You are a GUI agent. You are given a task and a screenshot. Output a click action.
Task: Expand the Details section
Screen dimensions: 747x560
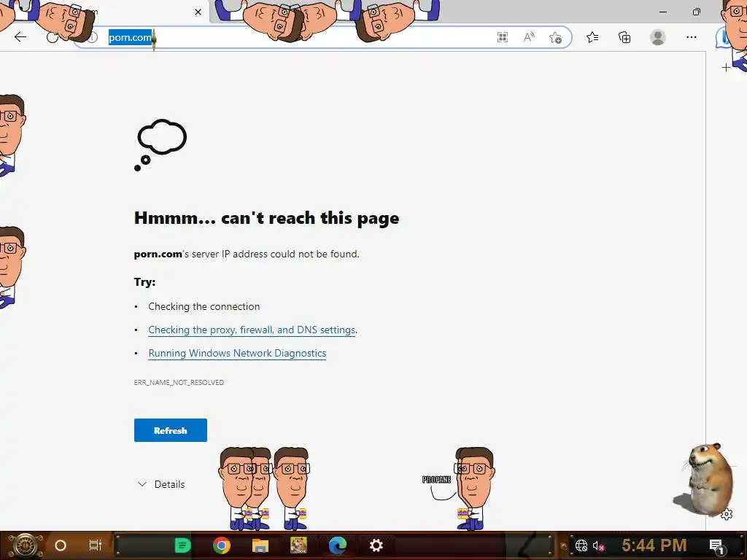point(161,484)
